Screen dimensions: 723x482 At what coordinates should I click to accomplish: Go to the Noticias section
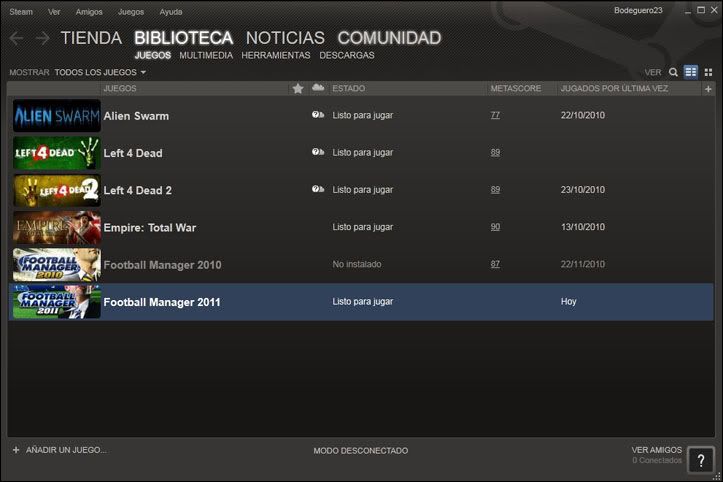tap(285, 38)
